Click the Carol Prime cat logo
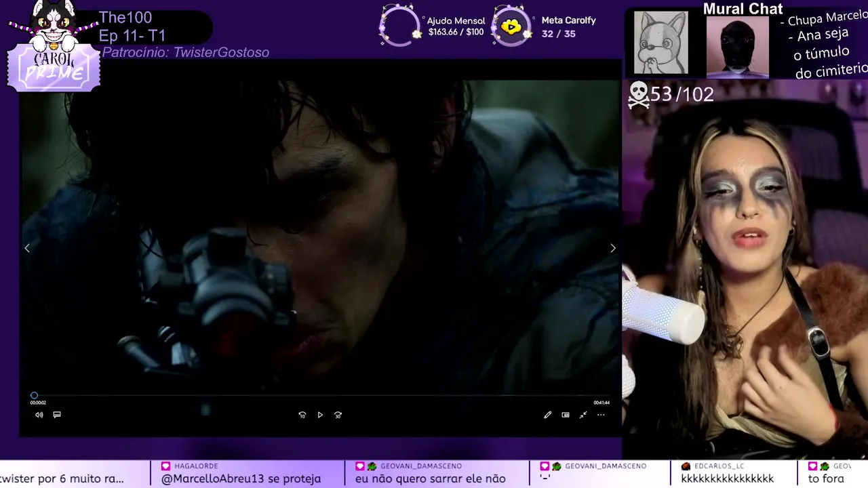Viewport: 868px width, 488px height. coord(54,46)
